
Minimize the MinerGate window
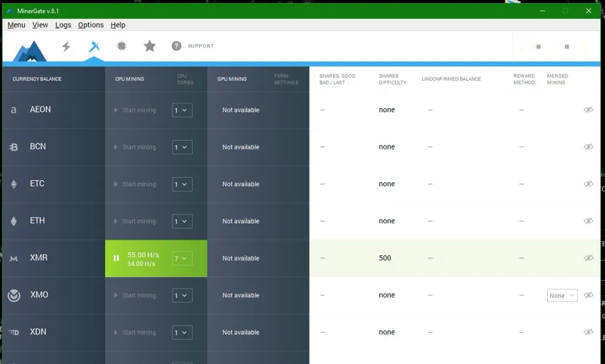point(542,11)
